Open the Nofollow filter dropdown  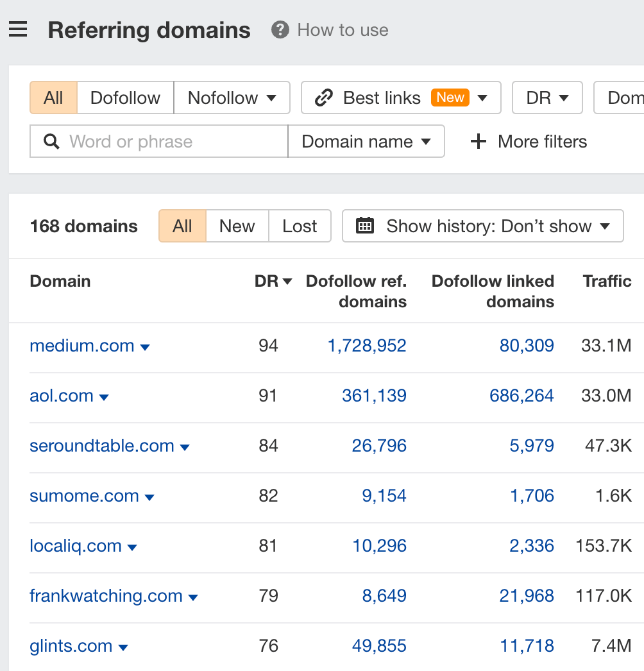[232, 98]
